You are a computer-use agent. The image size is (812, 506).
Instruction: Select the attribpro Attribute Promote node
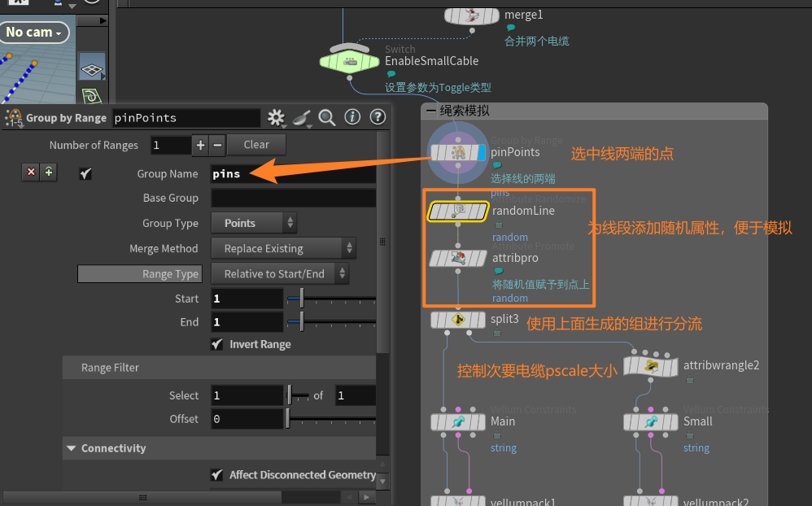[x=458, y=259]
